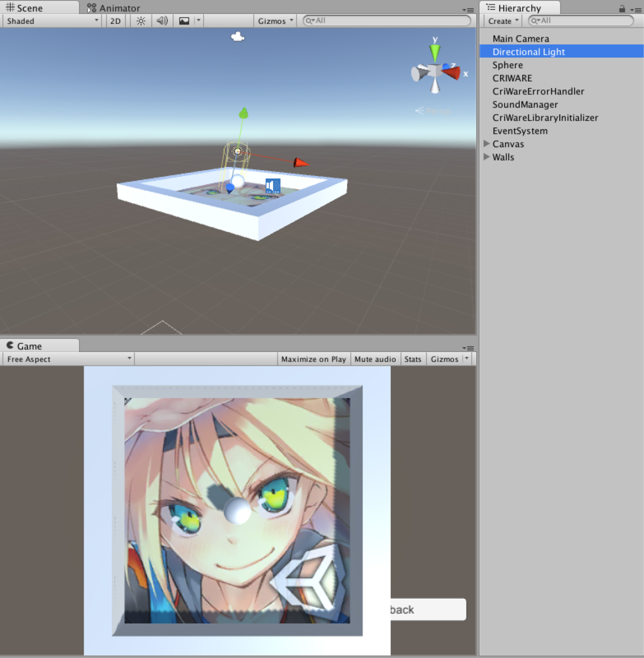The image size is (644, 658).
Task: Select Main Camera in Hierarchy
Action: pyautogui.click(x=562, y=39)
